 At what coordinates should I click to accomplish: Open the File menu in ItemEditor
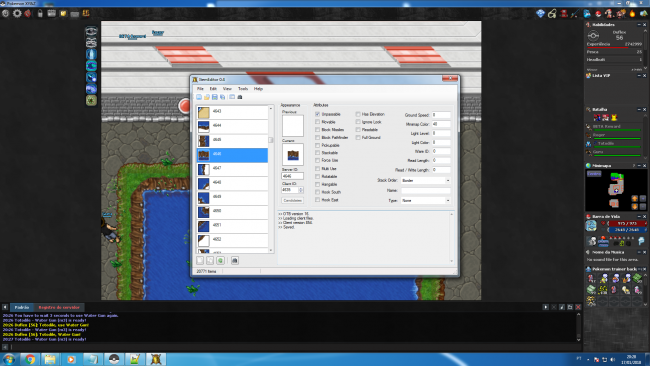[200, 89]
